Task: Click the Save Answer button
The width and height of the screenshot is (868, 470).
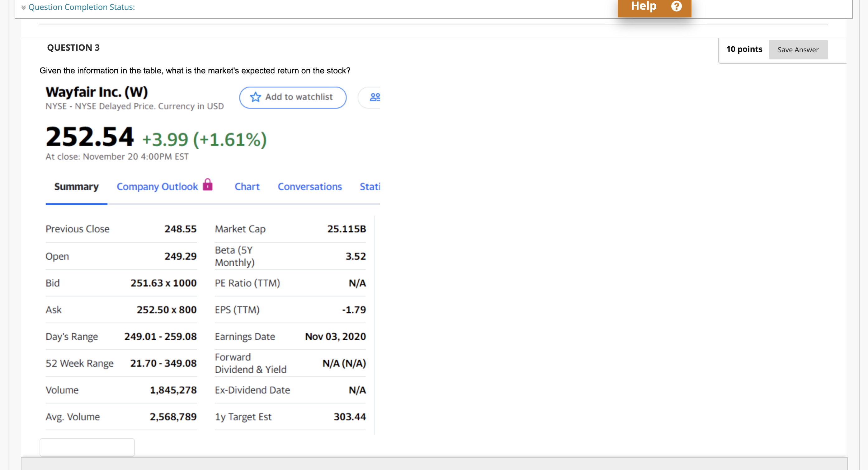Action: (798, 49)
